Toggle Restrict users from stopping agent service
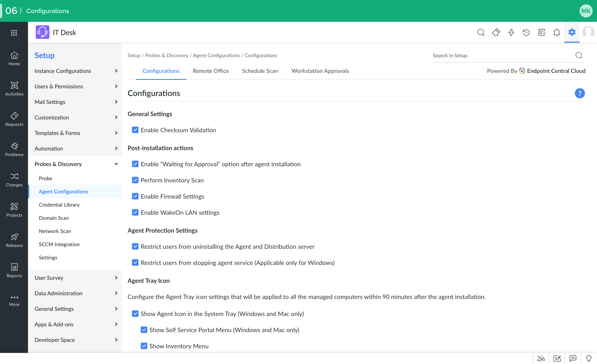The width and height of the screenshot is (597, 364). click(x=135, y=263)
